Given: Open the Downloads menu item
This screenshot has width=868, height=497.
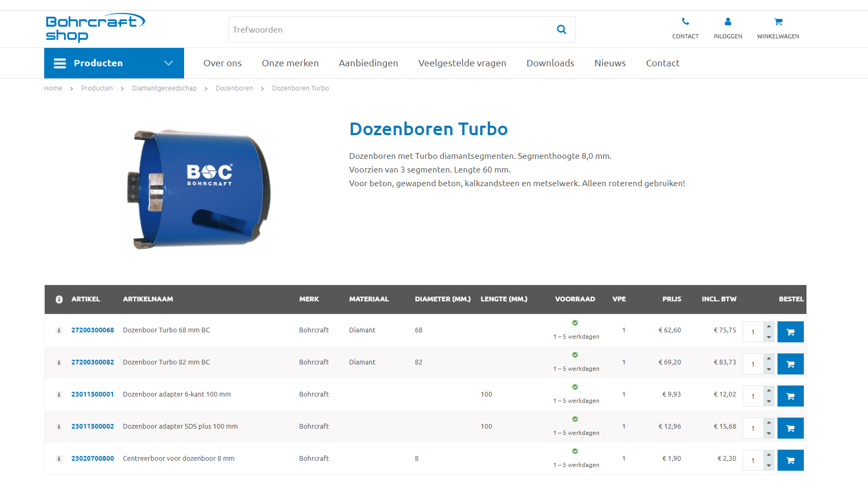Looking at the screenshot, I should coord(550,63).
